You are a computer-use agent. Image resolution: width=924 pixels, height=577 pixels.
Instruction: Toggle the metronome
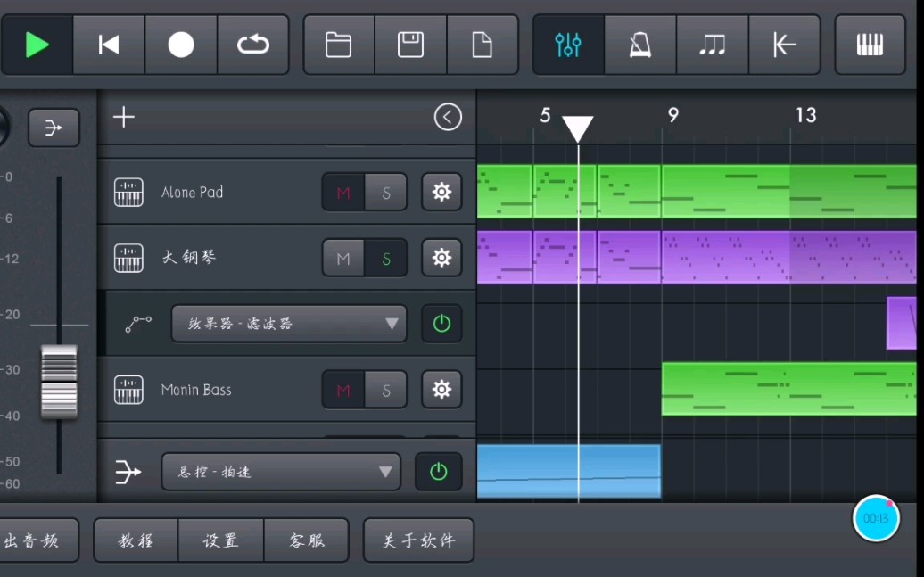[640, 45]
